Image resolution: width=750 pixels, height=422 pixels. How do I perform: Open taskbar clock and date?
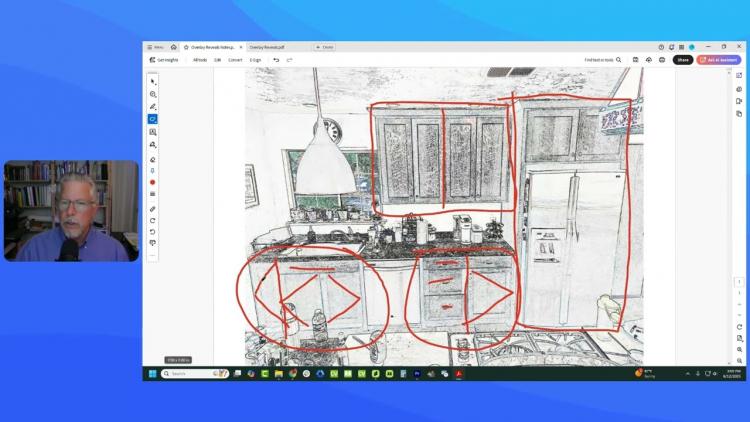[x=732, y=374]
